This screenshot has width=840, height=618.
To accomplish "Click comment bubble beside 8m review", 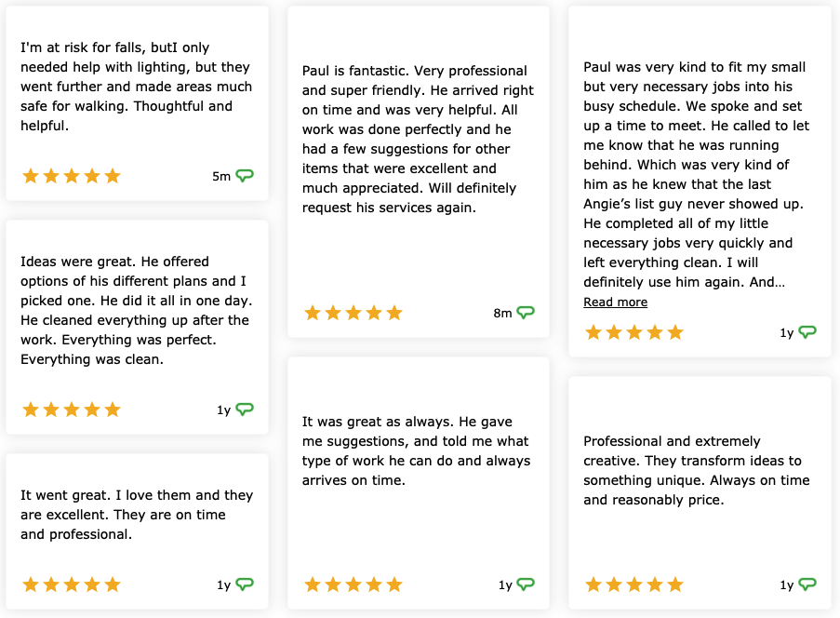I will (526, 313).
